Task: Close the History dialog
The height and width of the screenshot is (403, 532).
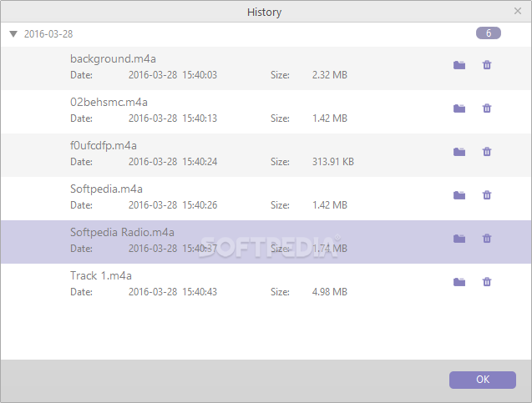Action: point(518,11)
